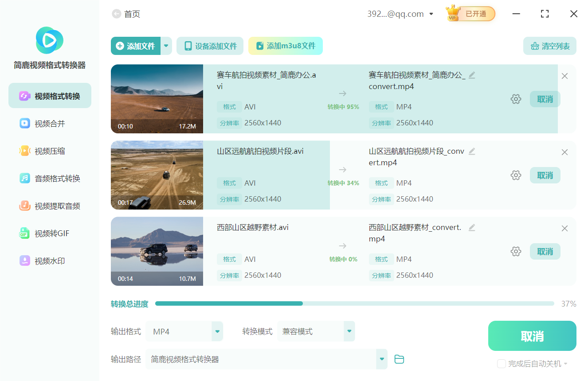Open settings gear for 西部山区越野素材.avi

pyautogui.click(x=516, y=251)
